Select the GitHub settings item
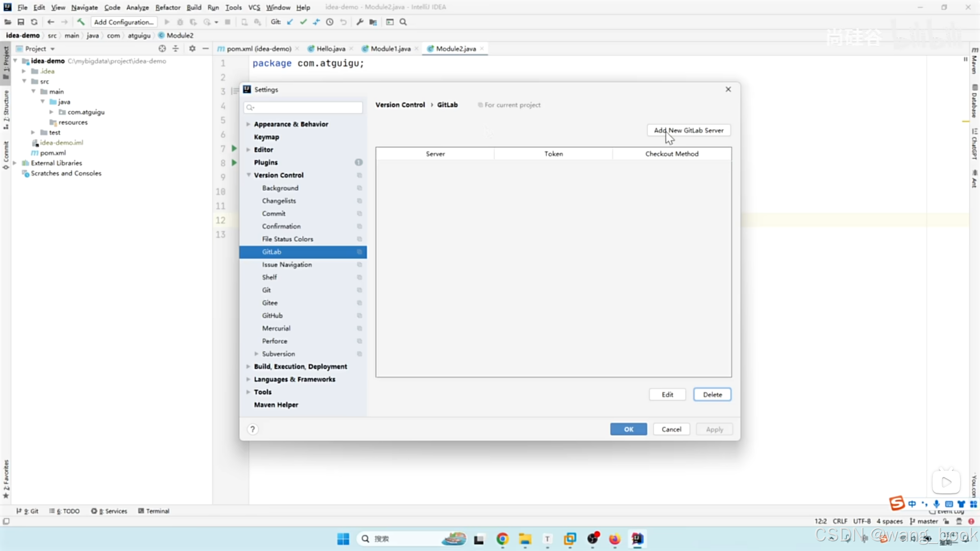Image resolution: width=980 pixels, height=551 pixels. click(303, 316)
